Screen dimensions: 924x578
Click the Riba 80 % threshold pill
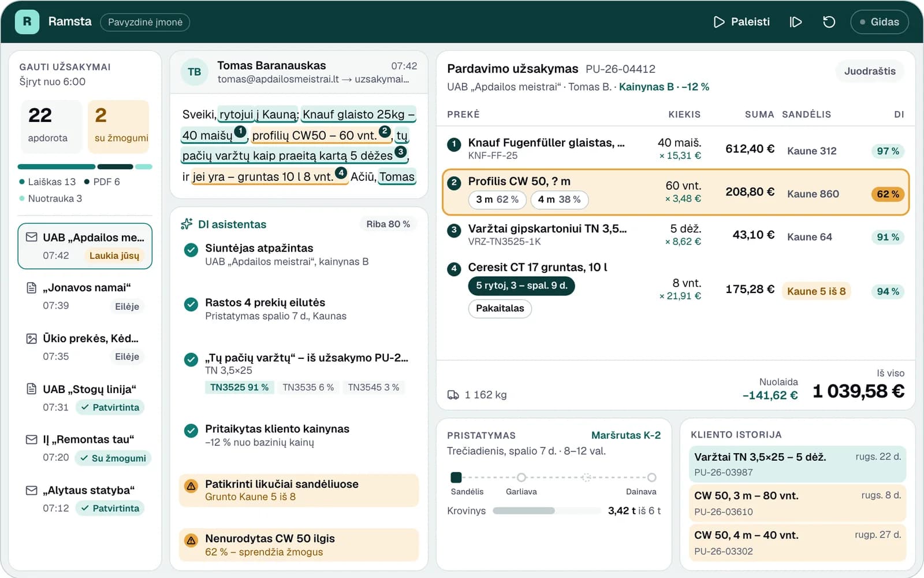click(x=388, y=224)
